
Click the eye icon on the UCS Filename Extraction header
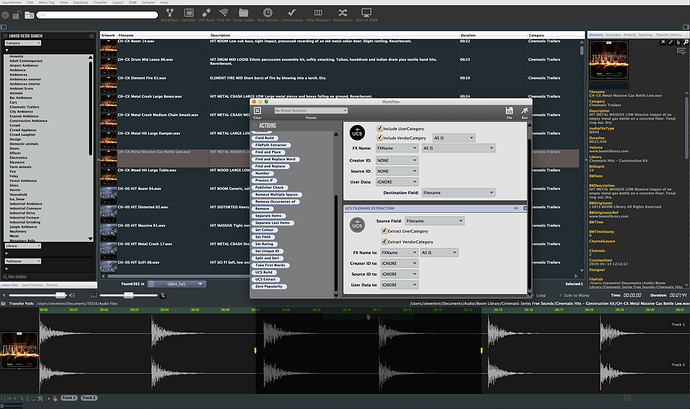point(516,208)
